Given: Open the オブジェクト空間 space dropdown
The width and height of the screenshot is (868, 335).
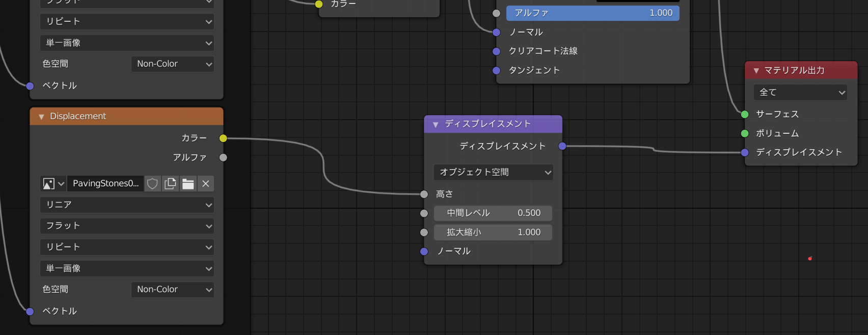Looking at the screenshot, I should click(493, 172).
